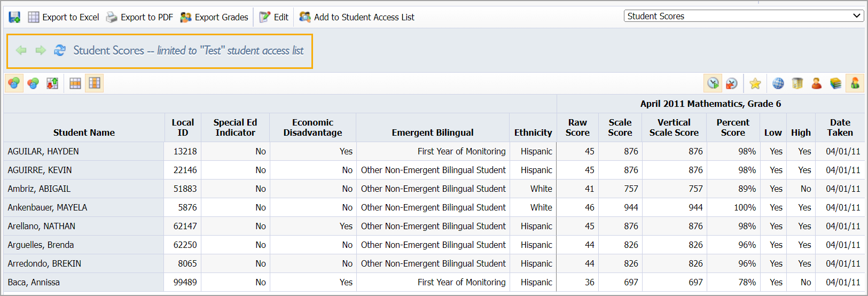Click the yellow star favorites icon
The image size is (868, 296).
coord(755,83)
